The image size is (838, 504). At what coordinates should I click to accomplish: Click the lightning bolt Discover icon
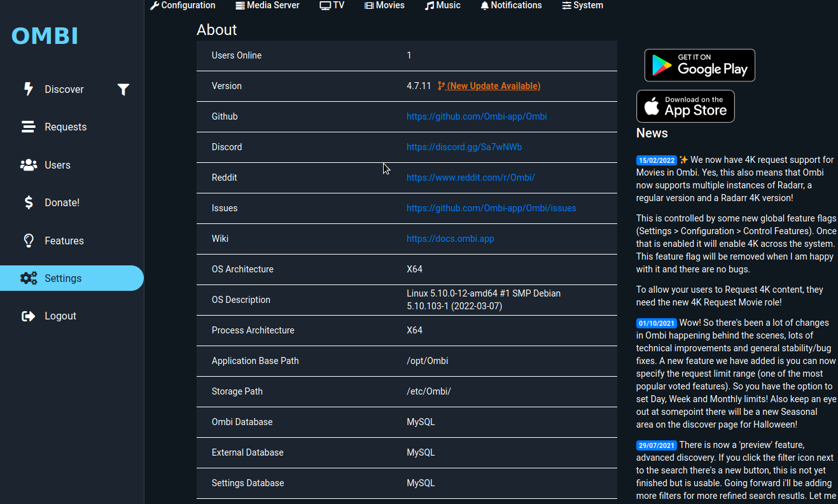point(29,89)
